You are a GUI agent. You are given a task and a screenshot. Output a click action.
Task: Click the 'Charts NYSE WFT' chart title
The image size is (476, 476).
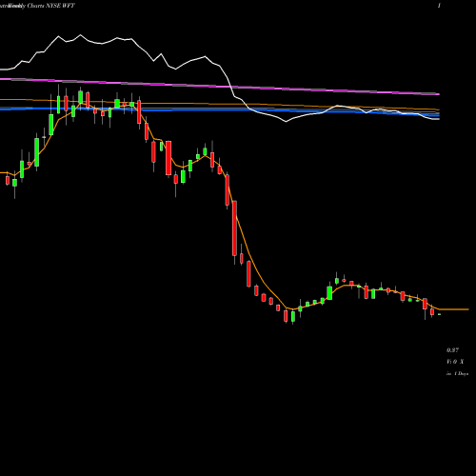point(51,6)
